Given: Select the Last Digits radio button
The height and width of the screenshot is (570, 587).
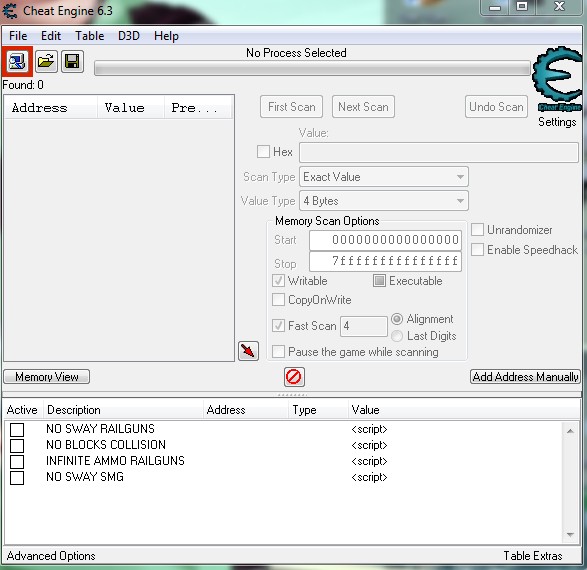Looking at the screenshot, I should (397, 336).
